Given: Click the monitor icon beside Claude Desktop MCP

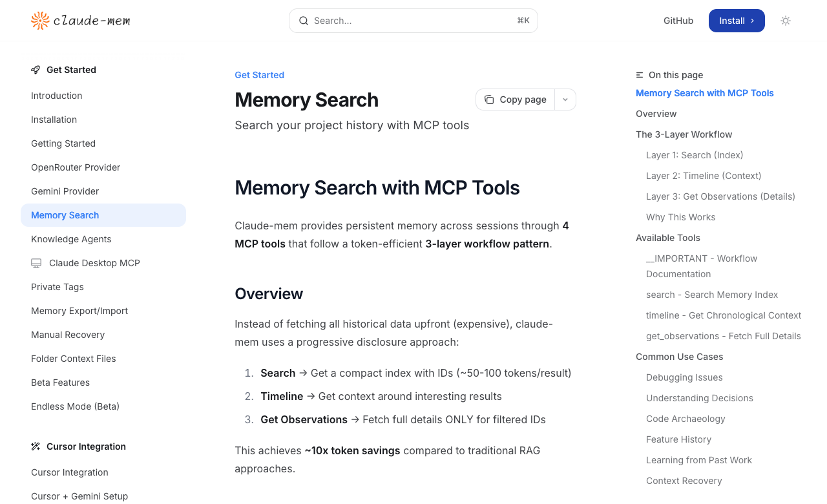Looking at the screenshot, I should [x=36, y=263].
